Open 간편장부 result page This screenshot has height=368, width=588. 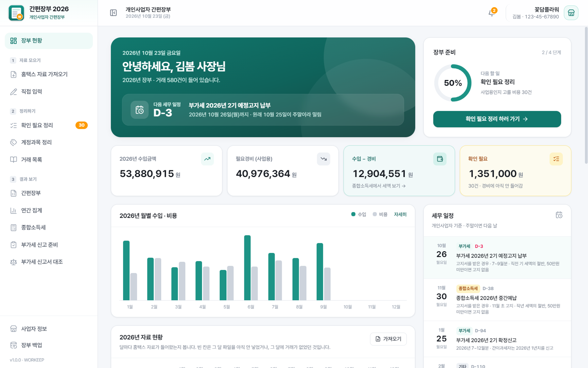coord(49,193)
